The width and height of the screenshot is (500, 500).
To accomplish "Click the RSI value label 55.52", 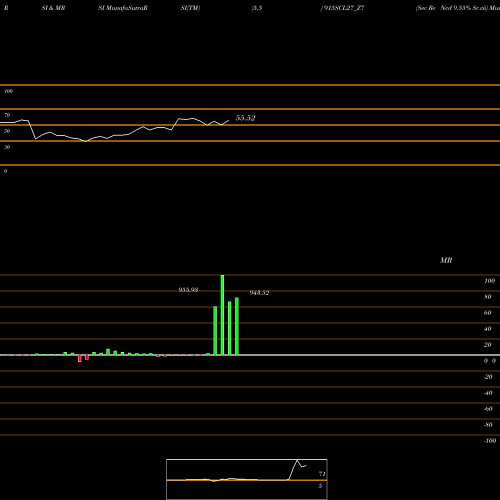I will tap(245, 118).
